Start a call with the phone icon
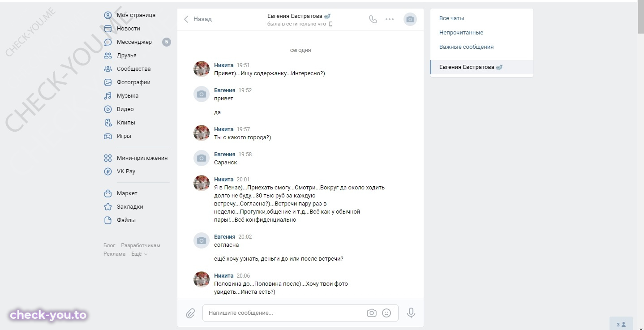The width and height of the screenshot is (644, 330). tap(373, 19)
